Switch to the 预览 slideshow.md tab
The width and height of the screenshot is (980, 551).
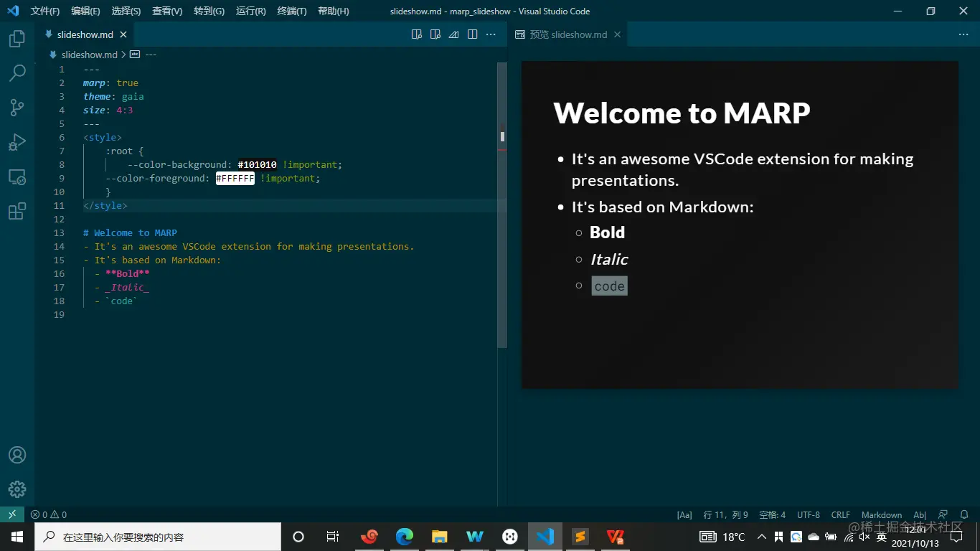[x=567, y=34]
